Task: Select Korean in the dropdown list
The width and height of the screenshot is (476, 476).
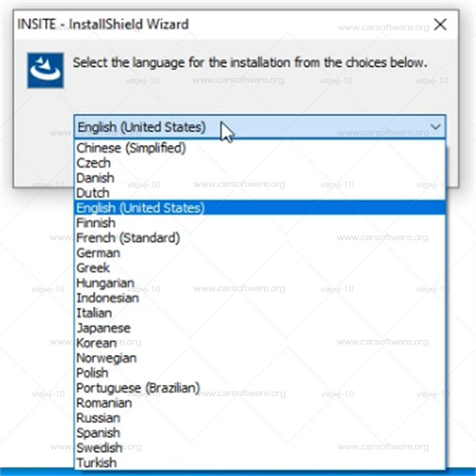Action: 260,343
